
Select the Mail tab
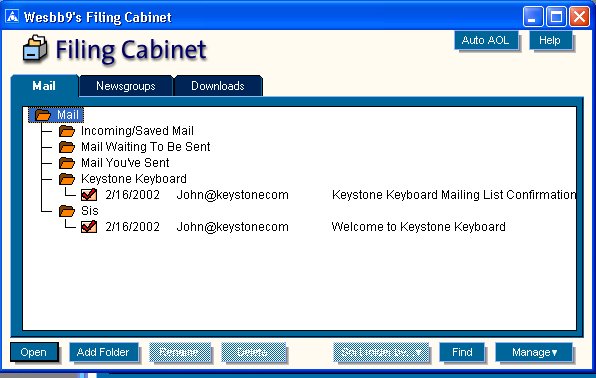pos(44,86)
